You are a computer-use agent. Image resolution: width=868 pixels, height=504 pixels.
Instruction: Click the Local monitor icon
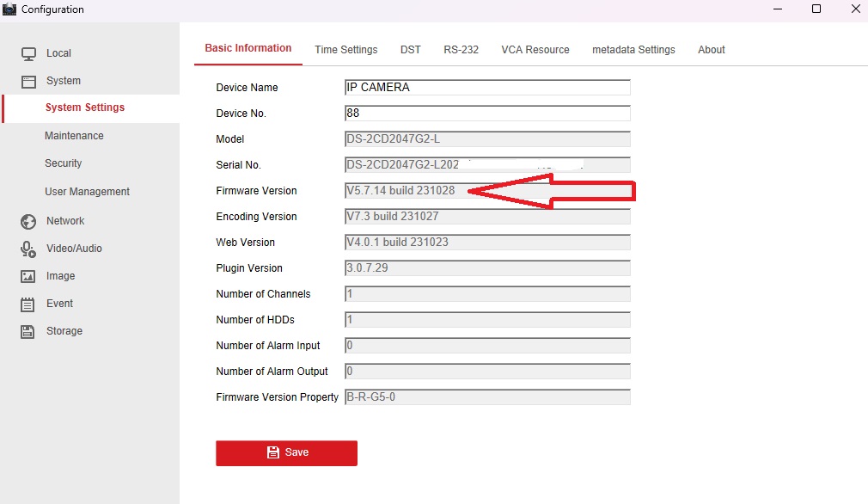(x=29, y=53)
